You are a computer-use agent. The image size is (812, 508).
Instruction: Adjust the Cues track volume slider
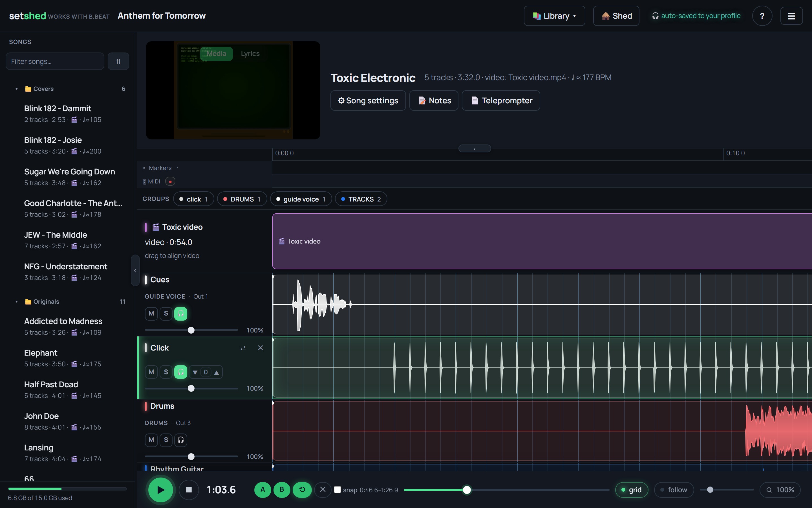pos(191,330)
